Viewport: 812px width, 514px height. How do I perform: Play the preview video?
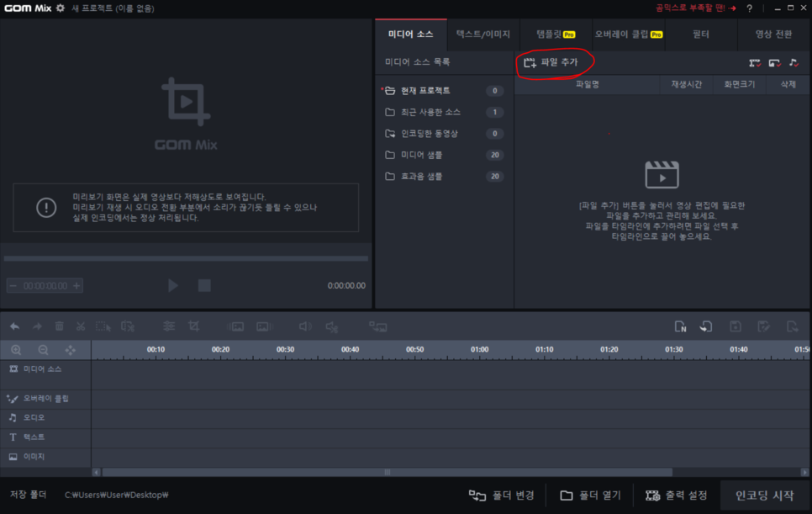[x=173, y=285]
